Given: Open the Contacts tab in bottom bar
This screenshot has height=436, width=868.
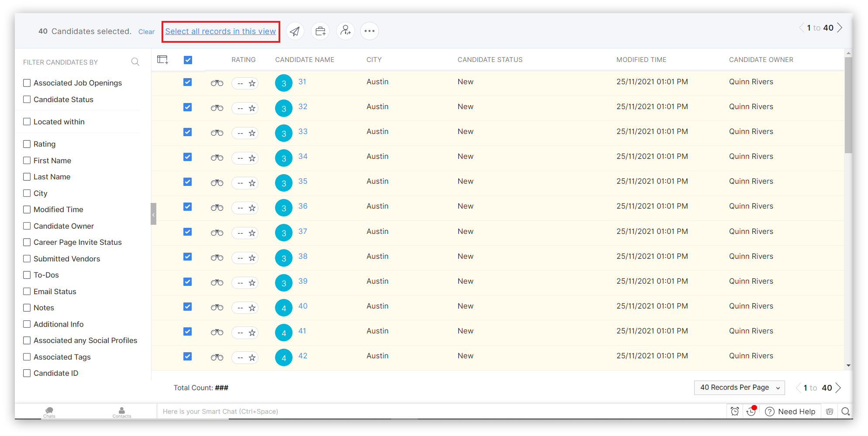Looking at the screenshot, I should [122, 412].
